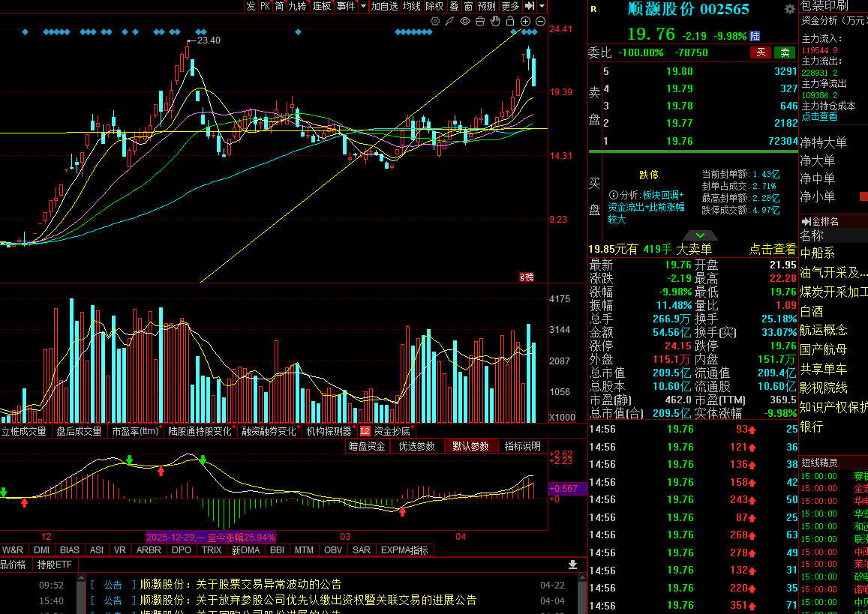Click 暗盘资金 button

(x=368, y=446)
